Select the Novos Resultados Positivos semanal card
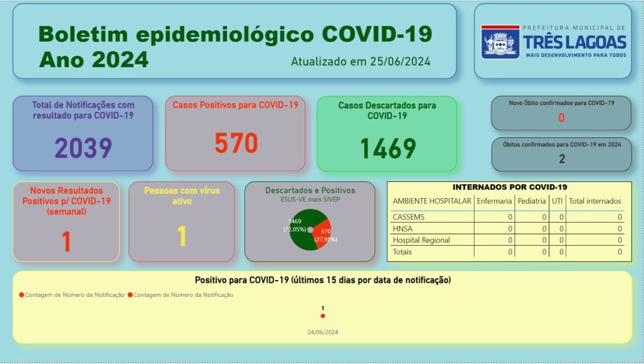Image resolution: width=644 pixels, height=364 pixels. click(x=66, y=222)
